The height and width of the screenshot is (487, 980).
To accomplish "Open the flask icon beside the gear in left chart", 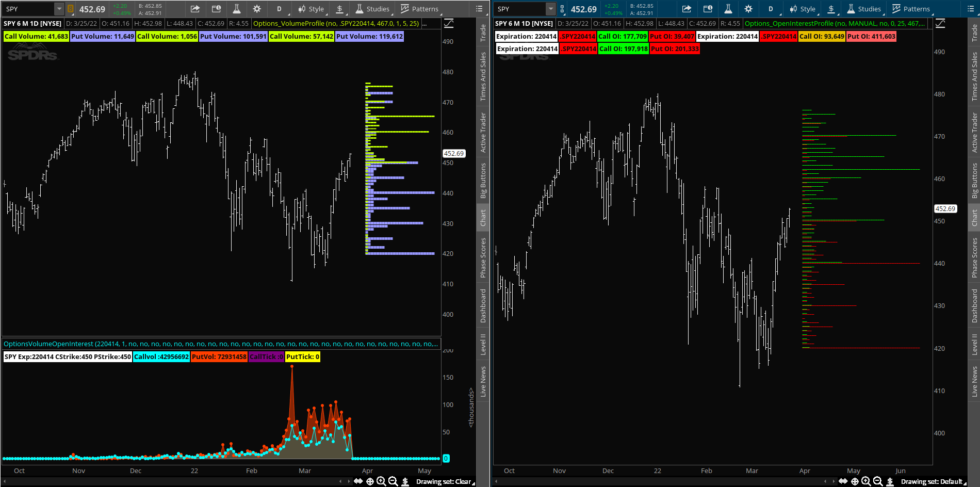I will click(237, 9).
